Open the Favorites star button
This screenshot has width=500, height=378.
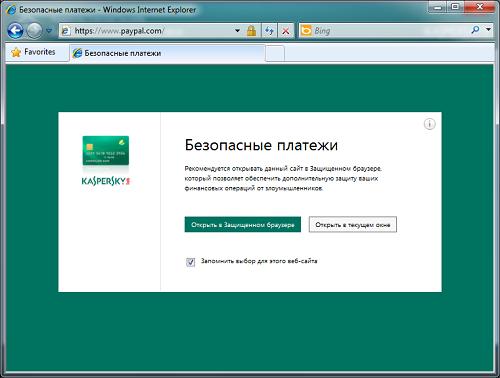(x=33, y=52)
